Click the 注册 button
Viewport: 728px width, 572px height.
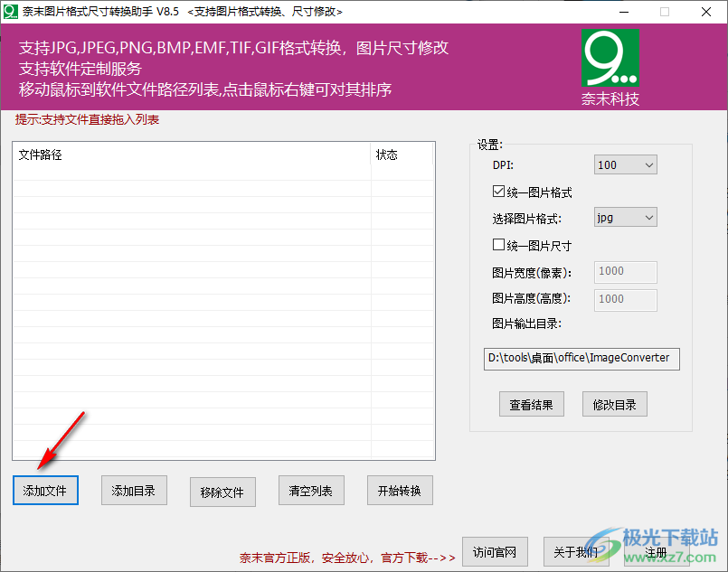tap(657, 551)
